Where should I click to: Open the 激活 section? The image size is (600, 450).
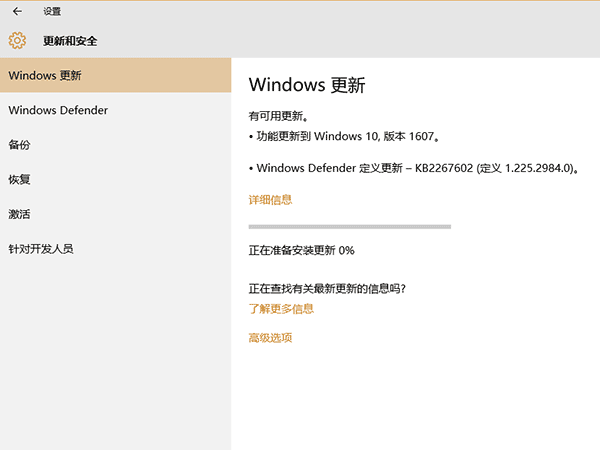(116, 214)
